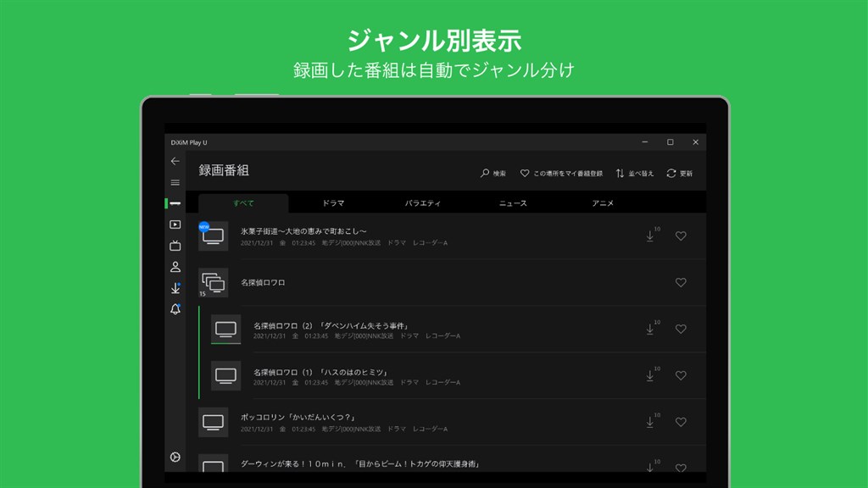The width and height of the screenshot is (868, 488).
Task: Click the 録画番組 page heading
Action: click(x=224, y=170)
